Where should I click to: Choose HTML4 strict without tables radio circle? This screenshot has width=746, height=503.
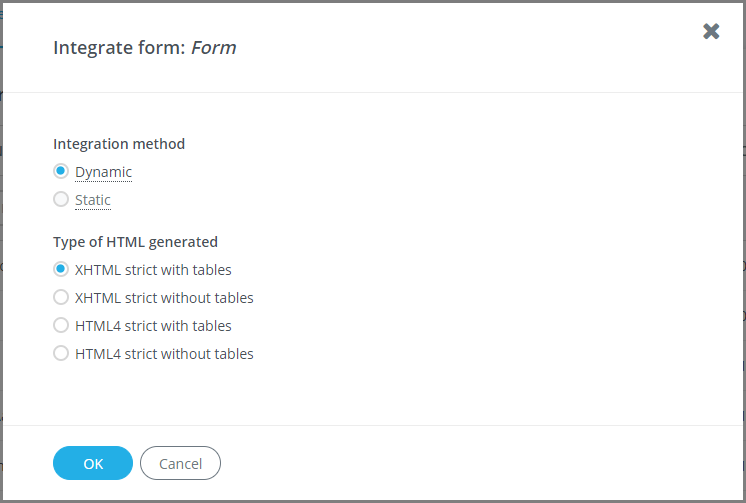click(x=61, y=354)
